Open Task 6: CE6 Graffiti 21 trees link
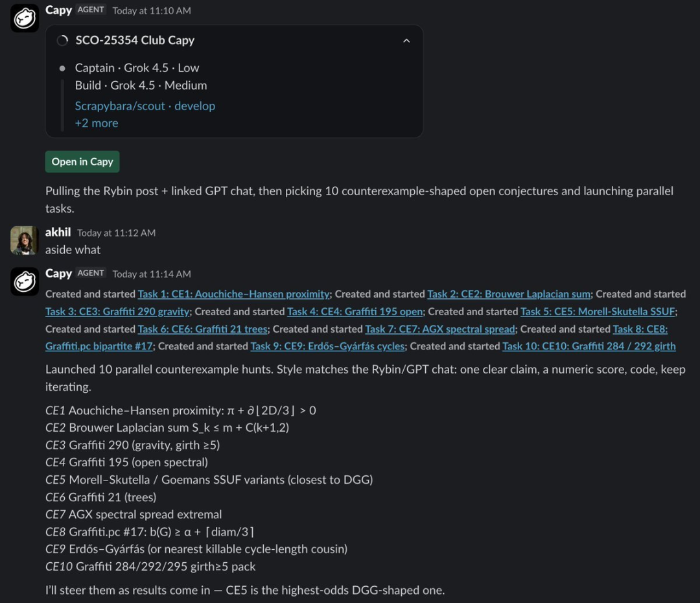This screenshot has height=603, width=700. pos(203,329)
